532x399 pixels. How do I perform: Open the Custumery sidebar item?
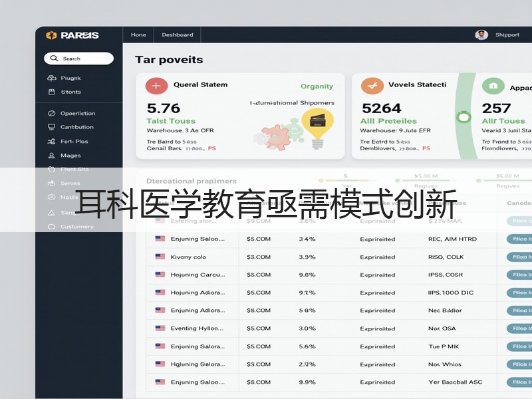click(77, 227)
